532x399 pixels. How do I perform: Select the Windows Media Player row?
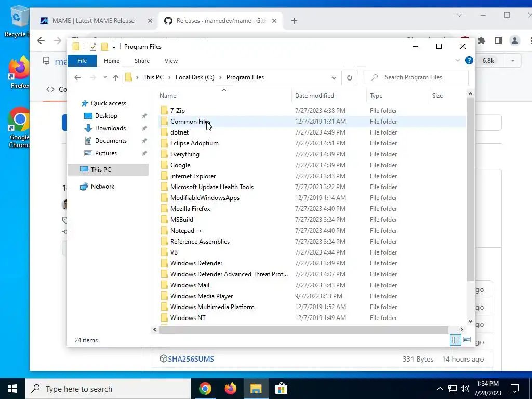pos(312,296)
